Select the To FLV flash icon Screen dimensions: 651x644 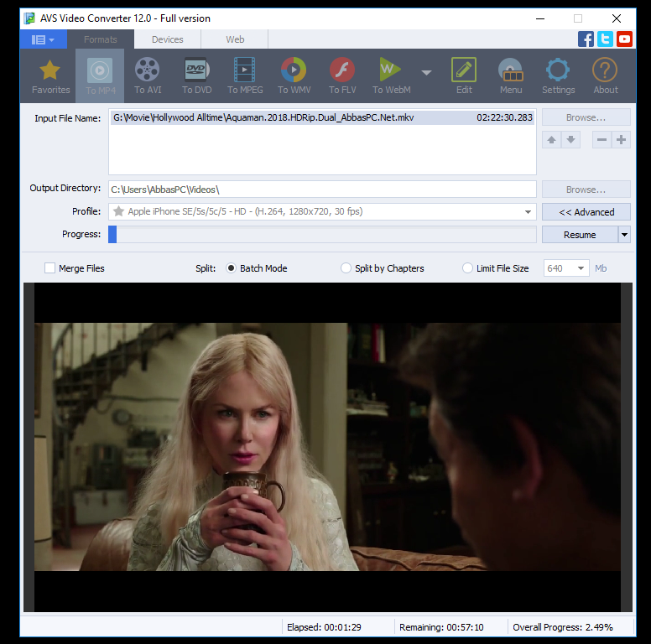(x=342, y=70)
